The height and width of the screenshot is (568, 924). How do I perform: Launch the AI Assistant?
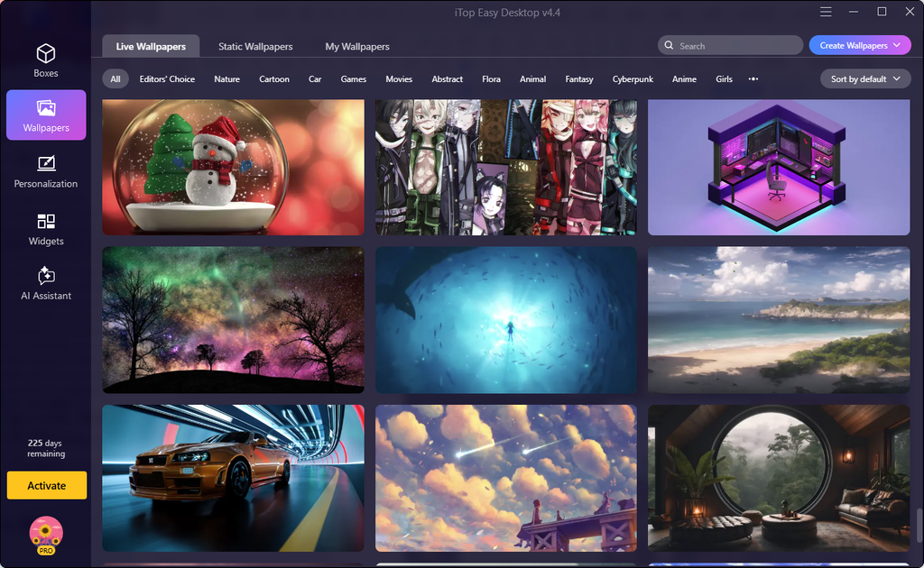point(46,284)
